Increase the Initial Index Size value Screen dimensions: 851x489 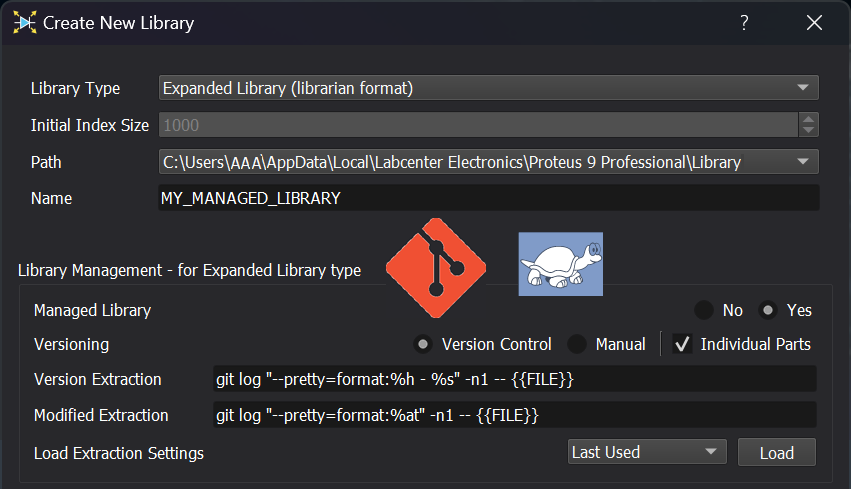tap(808, 119)
